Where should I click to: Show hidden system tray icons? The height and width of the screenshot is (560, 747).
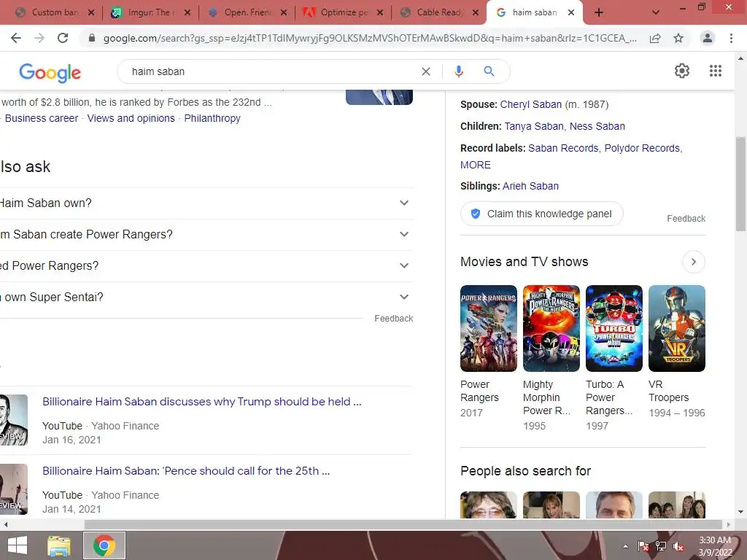[x=625, y=546]
